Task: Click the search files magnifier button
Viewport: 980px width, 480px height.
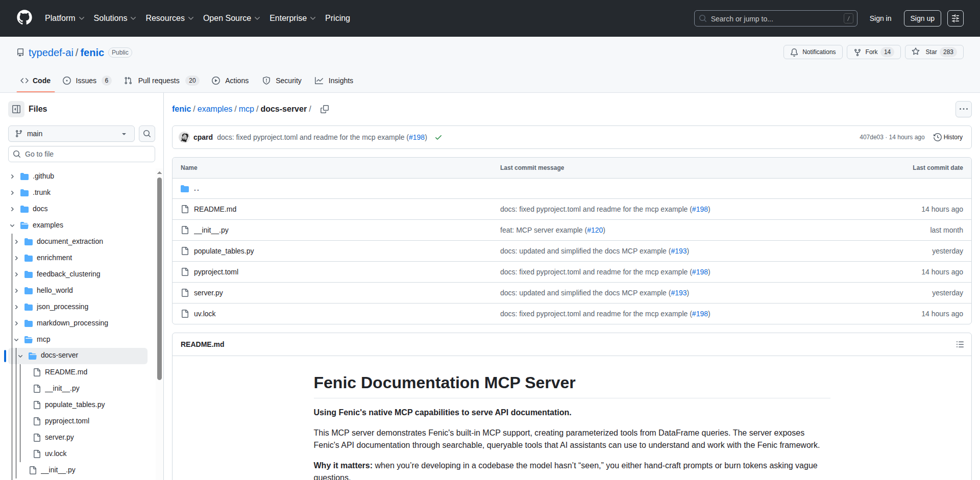Action: coord(147,134)
